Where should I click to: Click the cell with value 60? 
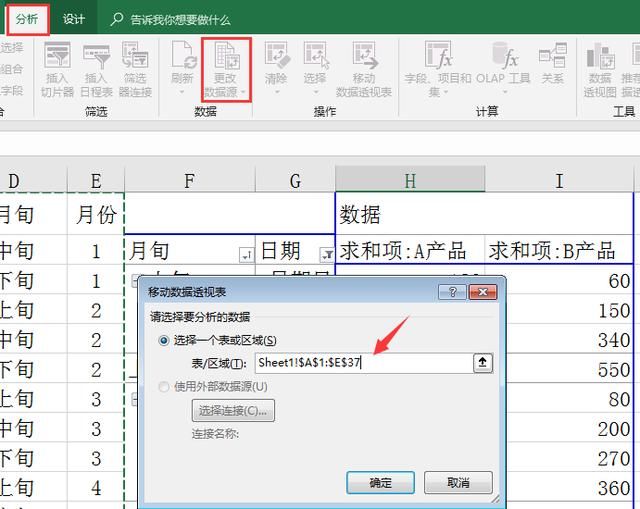(569, 280)
